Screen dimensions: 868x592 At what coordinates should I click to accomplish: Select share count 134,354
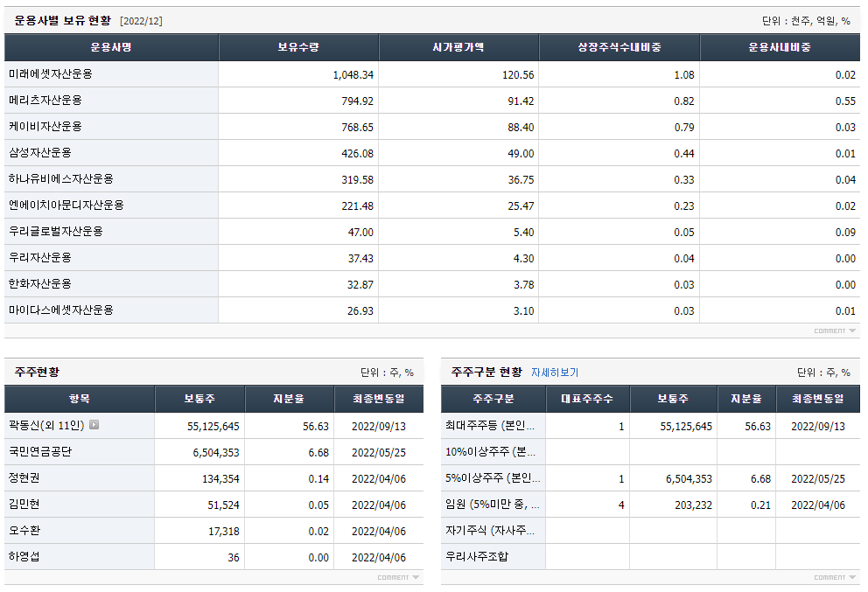tap(220, 479)
